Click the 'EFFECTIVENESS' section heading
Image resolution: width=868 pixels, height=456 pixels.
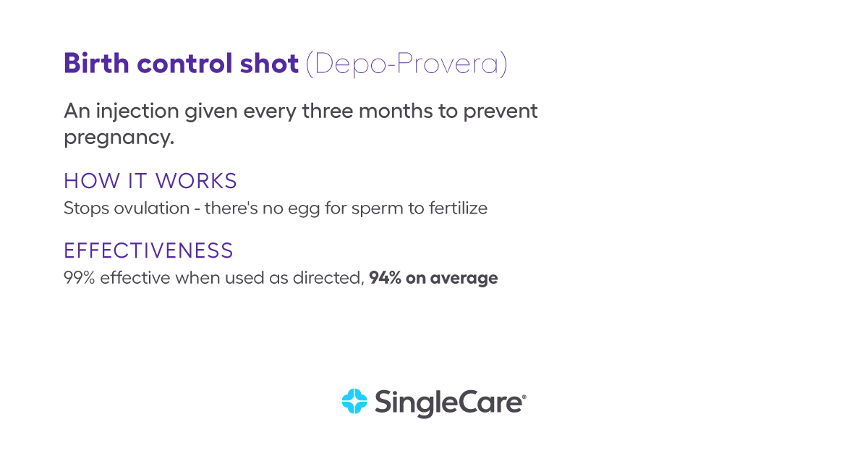click(148, 250)
